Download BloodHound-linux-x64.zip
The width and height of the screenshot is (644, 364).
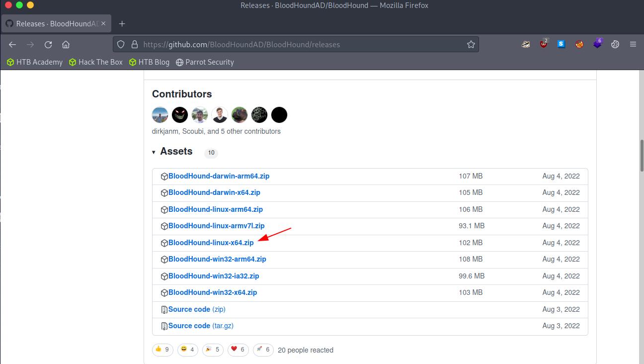coord(211,243)
